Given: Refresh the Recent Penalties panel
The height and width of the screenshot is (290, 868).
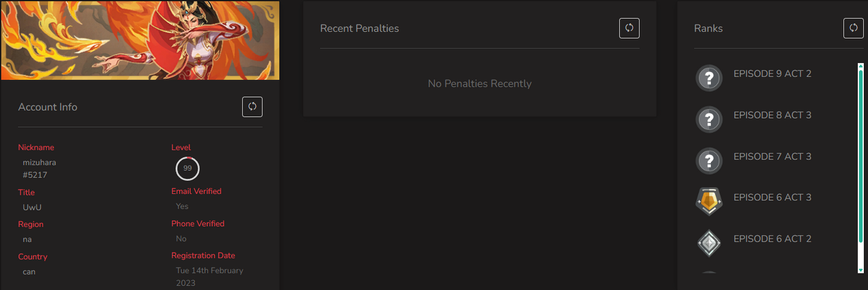Looking at the screenshot, I should coord(630,28).
